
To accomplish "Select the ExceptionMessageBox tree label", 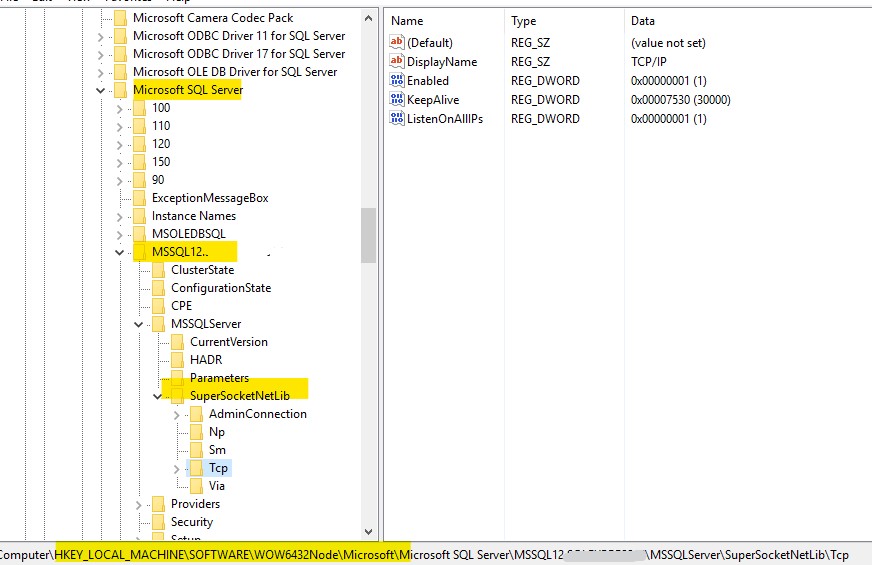I will click(210, 197).
